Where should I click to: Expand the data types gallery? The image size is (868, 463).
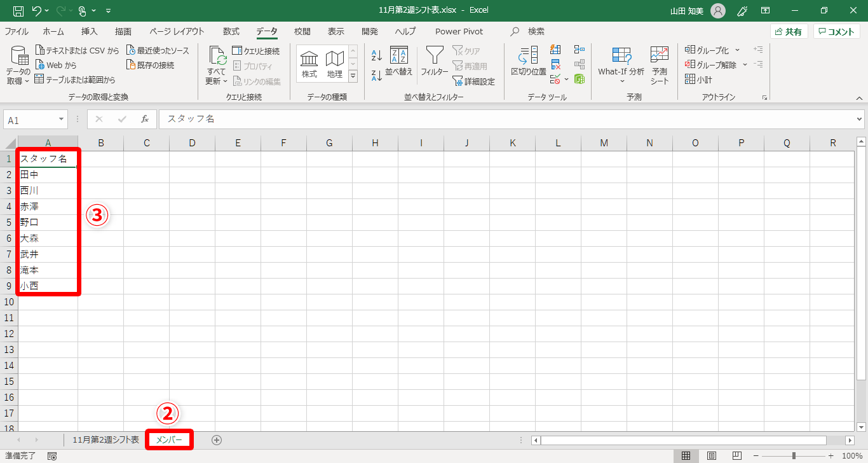[353, 76]
